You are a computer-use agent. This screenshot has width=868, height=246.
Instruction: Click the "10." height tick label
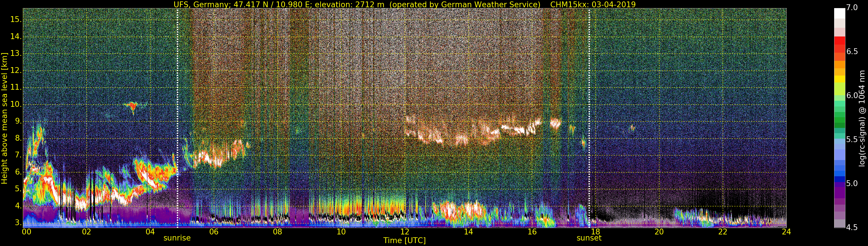click(16, 104)
